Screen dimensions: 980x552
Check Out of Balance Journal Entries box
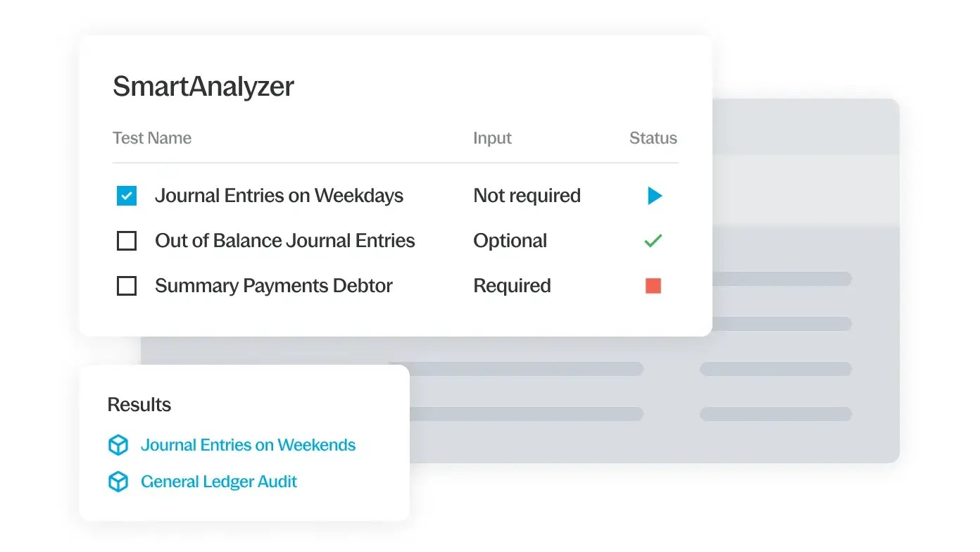pyautogui.click(x=127, y=241)
